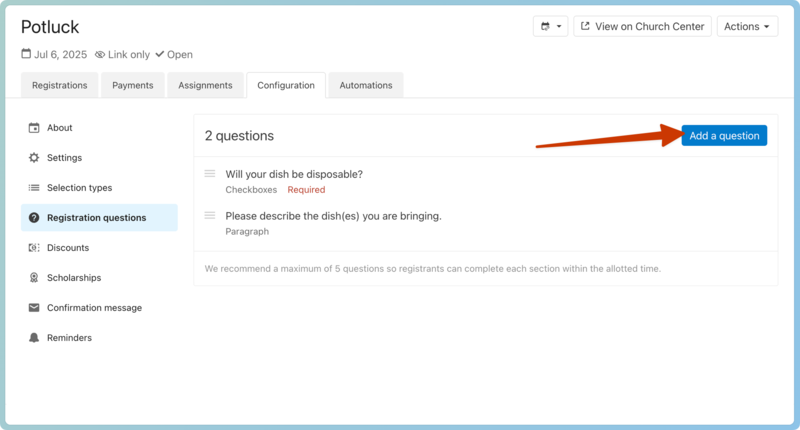
Task: Click the Scholarships ribbon icon
Action: 34,278
